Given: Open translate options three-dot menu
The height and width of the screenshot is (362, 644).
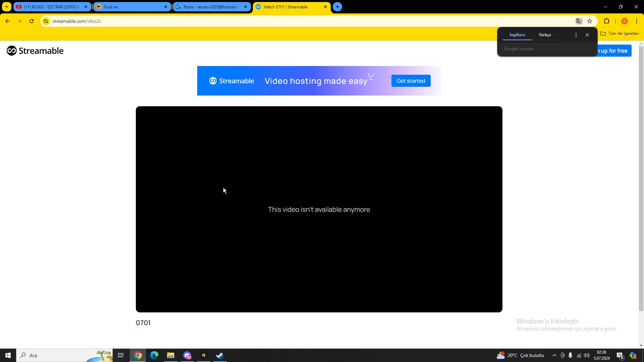Looking at the screenshot, I should pos(576,35).
